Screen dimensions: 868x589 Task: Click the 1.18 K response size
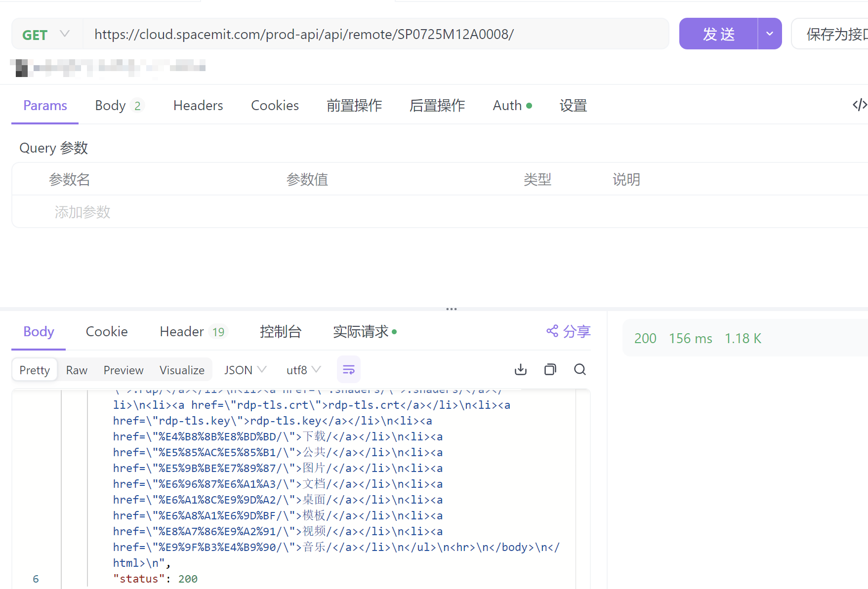click(743, 339)
